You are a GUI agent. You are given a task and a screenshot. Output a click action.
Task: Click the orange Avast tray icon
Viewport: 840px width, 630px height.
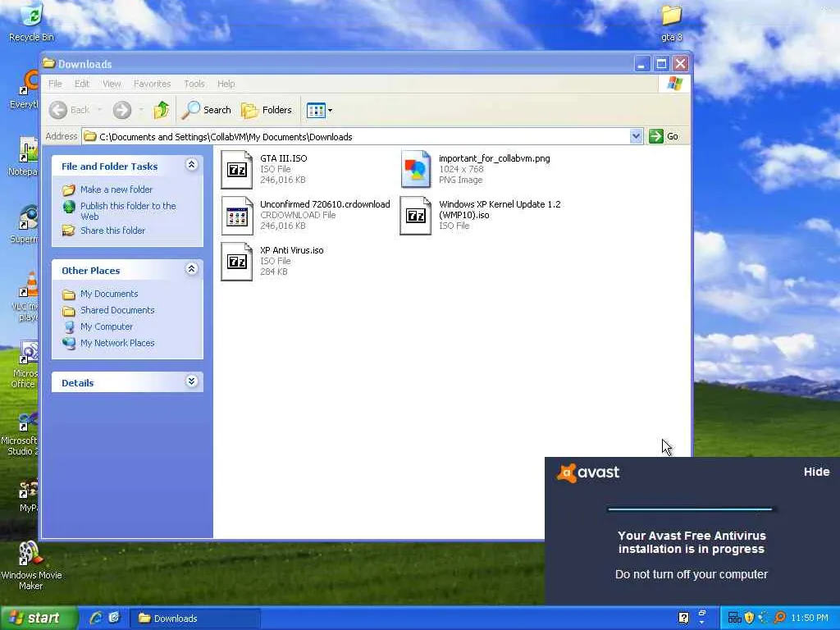[x=779, y=619]
